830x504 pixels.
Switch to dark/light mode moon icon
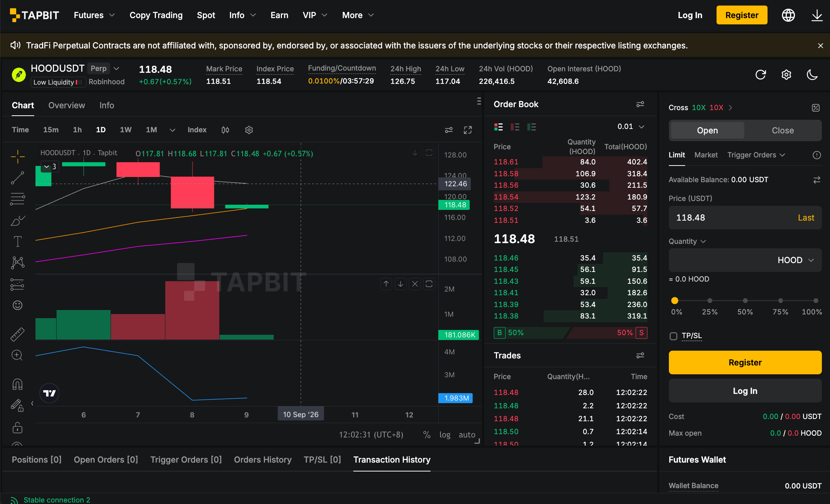tap(812, 75)
